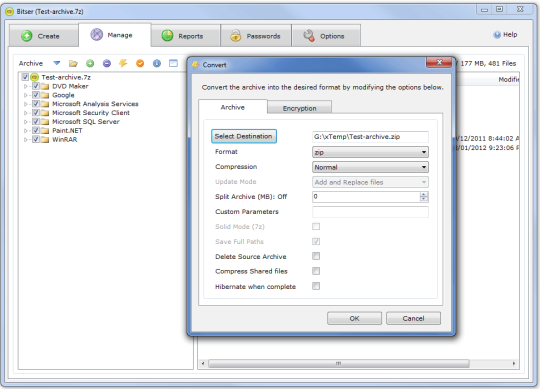Screen dimensions: 540x389
Task: Click the Test-archive.7z archive icon
Action: tap(34, 77)
